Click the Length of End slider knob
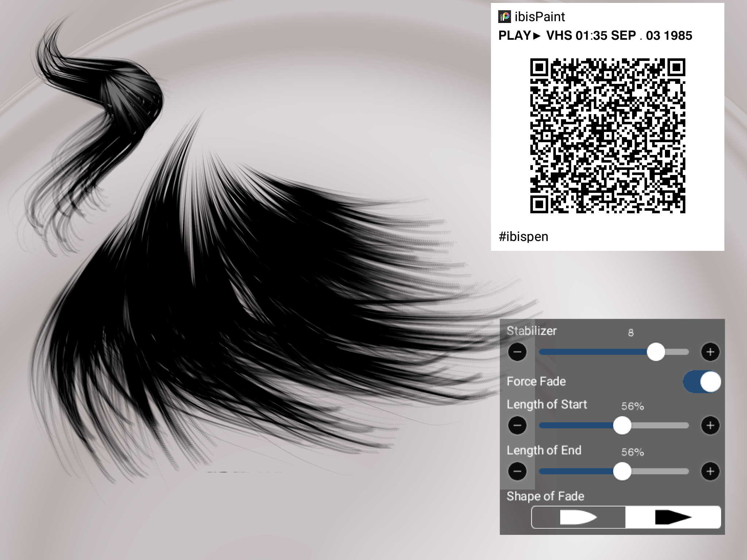The image size is (747, 560). point(622,471)
